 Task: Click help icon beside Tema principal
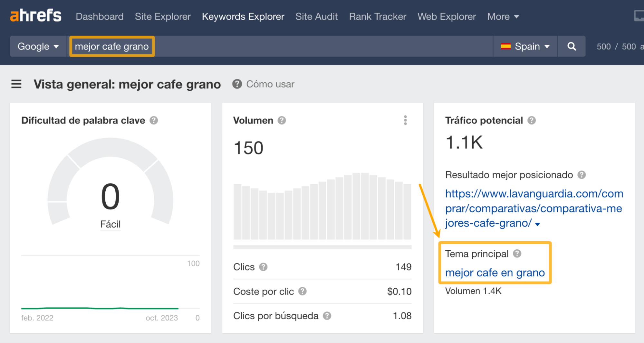pyautogui.click(x=517, y=254)
